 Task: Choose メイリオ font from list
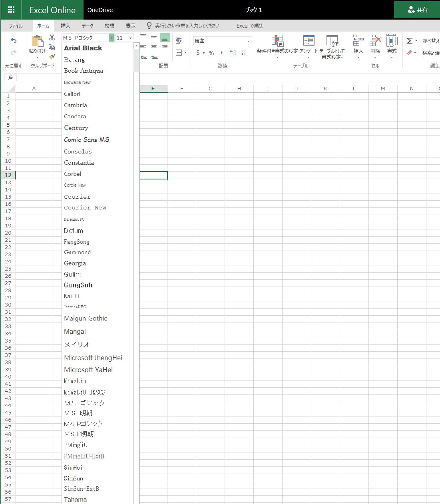[77, 345]
